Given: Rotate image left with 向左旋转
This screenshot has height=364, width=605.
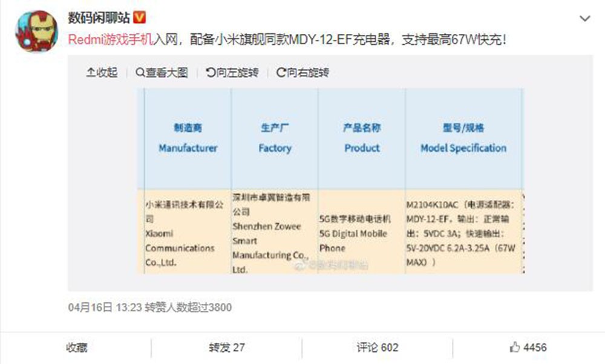Looking at the screenshot, I should pyautogui.click(x=232, y=73).
